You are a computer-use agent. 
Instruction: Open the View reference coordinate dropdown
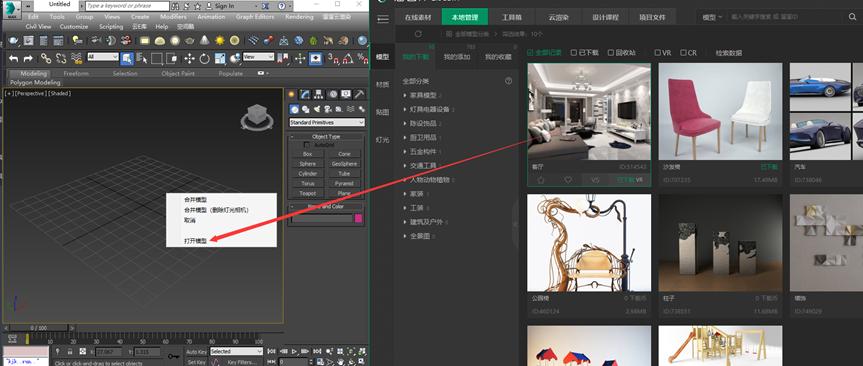coord(258,57)
